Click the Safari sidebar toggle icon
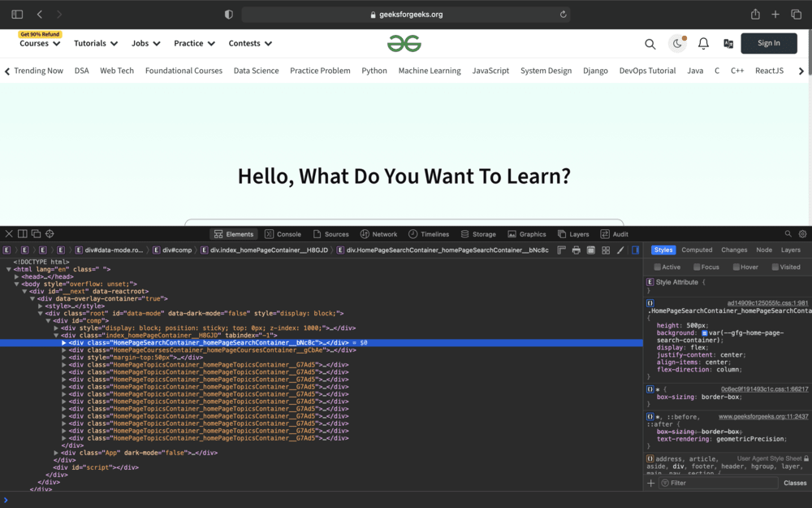The height and width of the screenshot is (508, 812). point(17,15)
